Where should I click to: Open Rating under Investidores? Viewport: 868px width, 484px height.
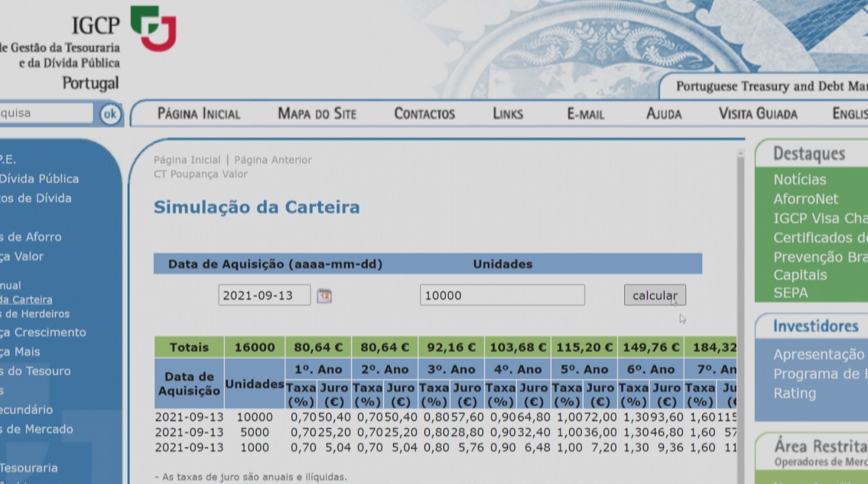794,394
